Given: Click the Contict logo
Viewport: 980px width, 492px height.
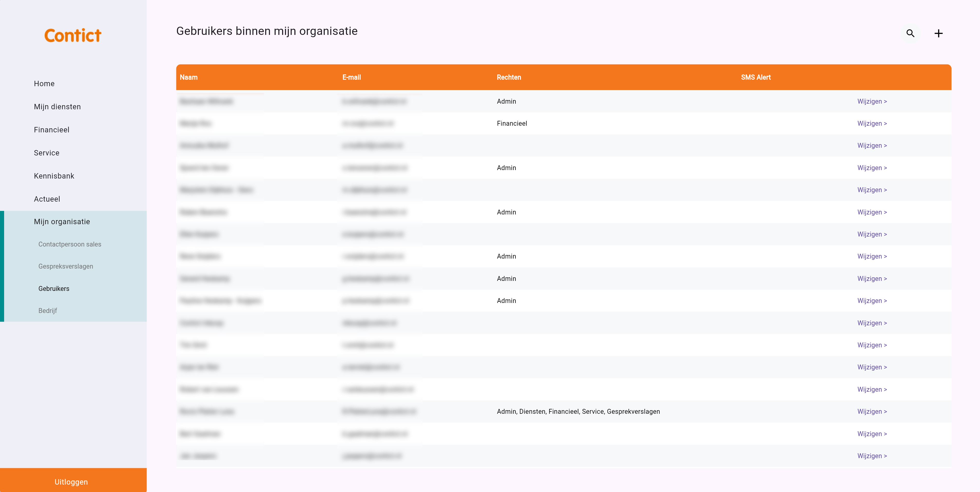Looking at the screenshot, I should (73, 35).
